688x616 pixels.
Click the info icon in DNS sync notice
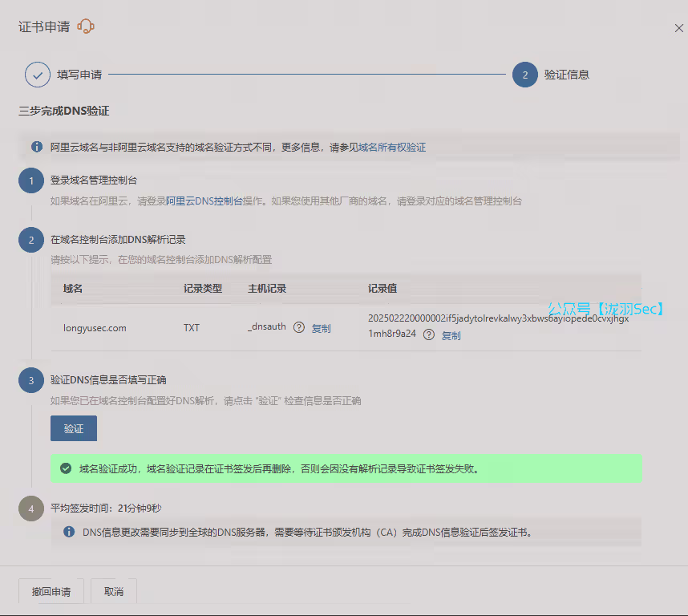(69, 532)
